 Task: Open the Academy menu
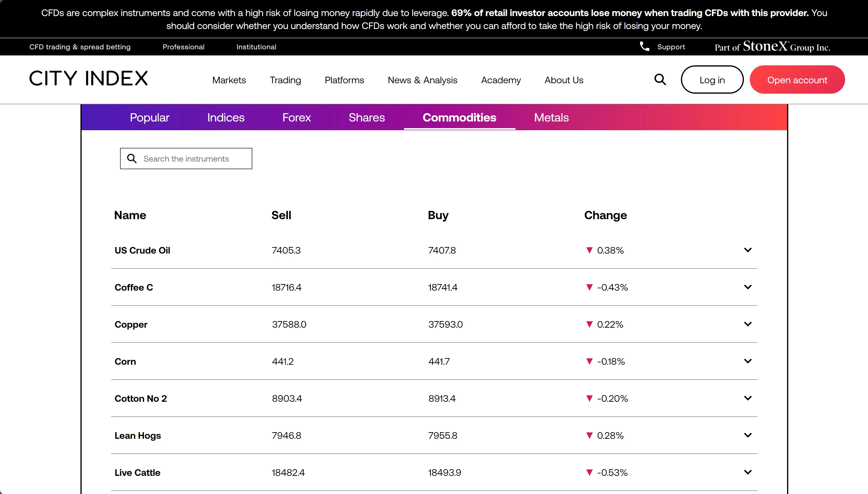(x=501, y=80)
